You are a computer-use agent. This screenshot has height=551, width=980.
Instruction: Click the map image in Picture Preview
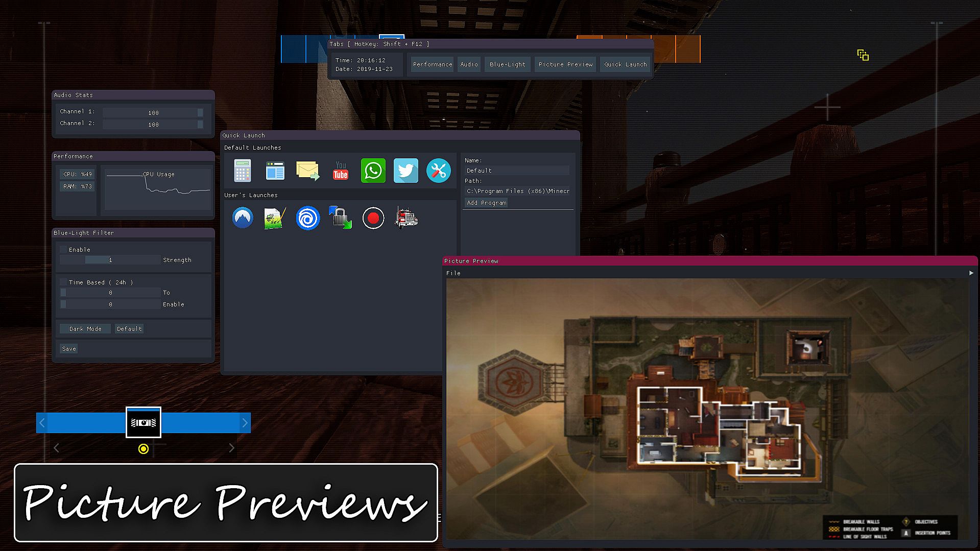[x=707, y=409]
